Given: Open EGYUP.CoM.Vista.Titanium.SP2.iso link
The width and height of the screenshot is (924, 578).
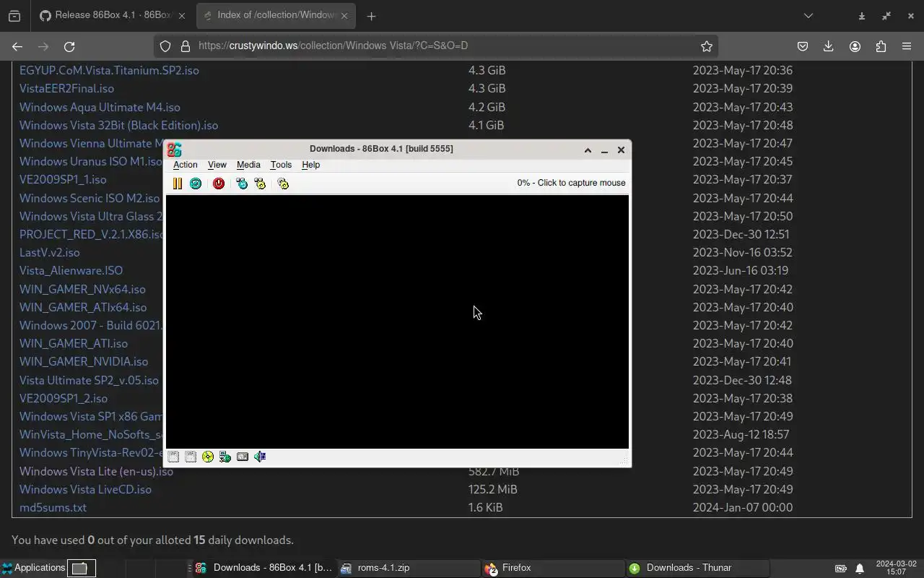Looking at the screenshot, I should (109, 70).
